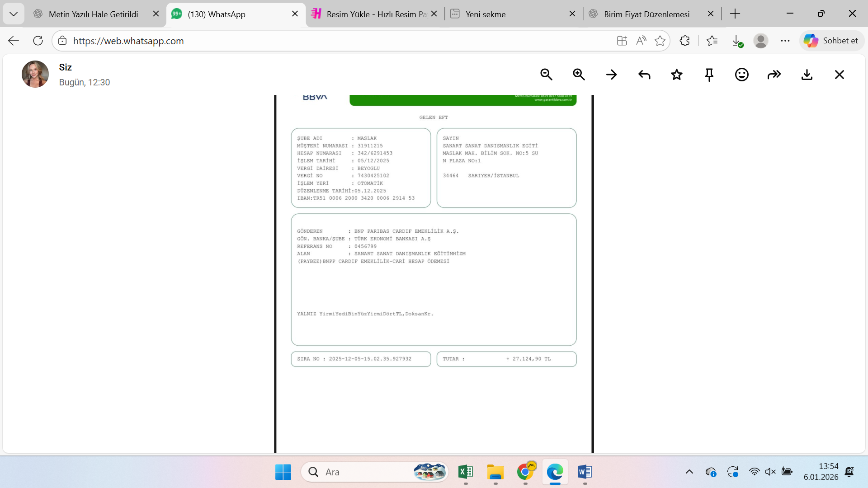Screen dimensions: 868x488
Task: Click the IBAN line on the receipt
Action: [356, 198]
